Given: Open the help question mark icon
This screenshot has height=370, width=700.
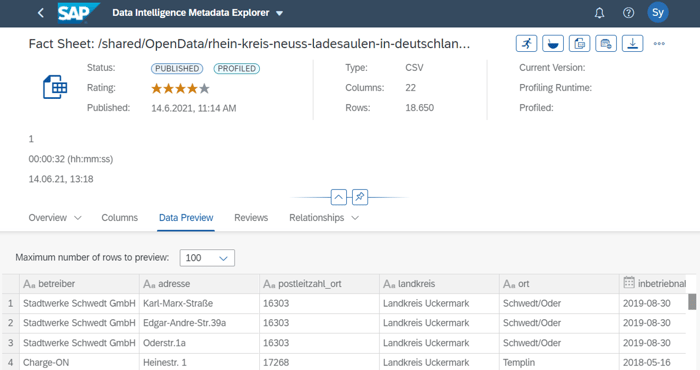Looking at the screenshot, I should click(628, 13).
